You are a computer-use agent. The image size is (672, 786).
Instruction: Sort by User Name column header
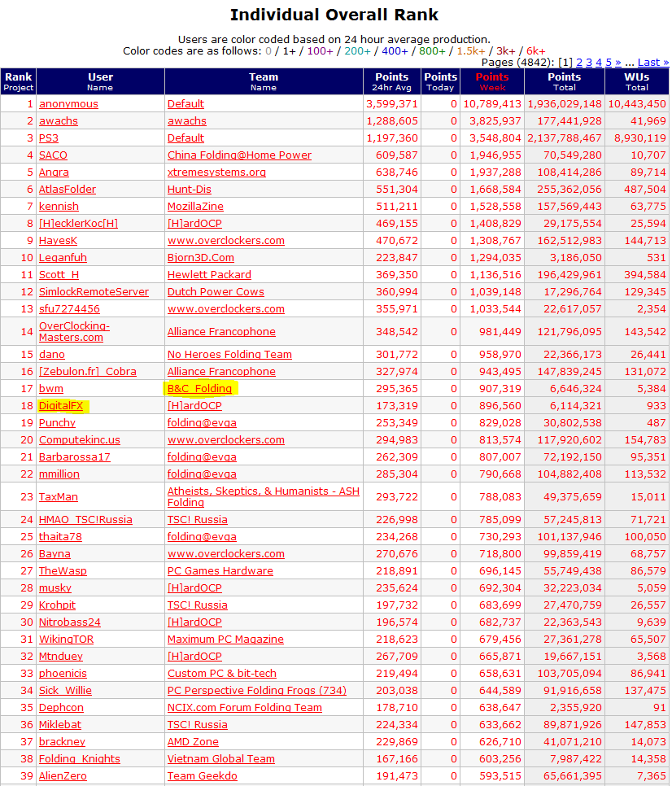100,81
